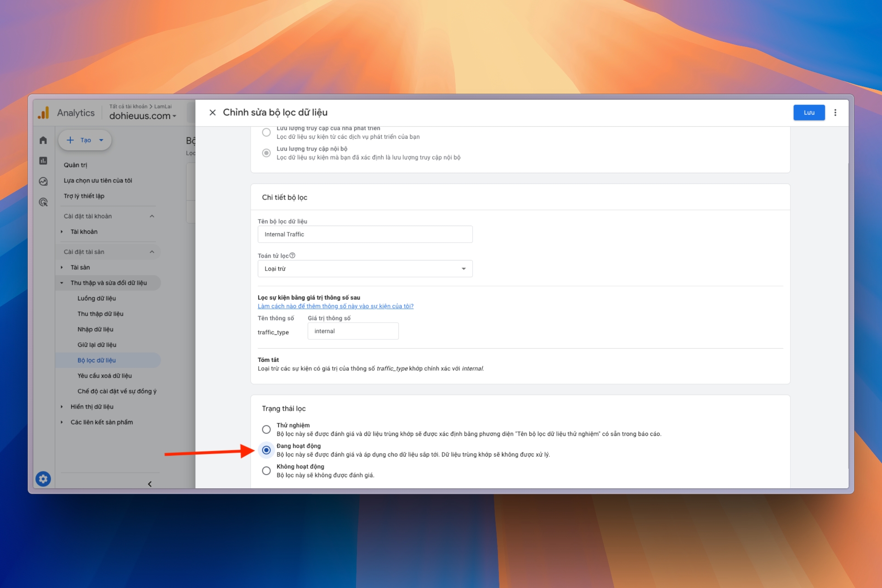This screenshot has width=882, height=588.
Task: Open the Advertising icon in left rail
Action: pos(43,202)
